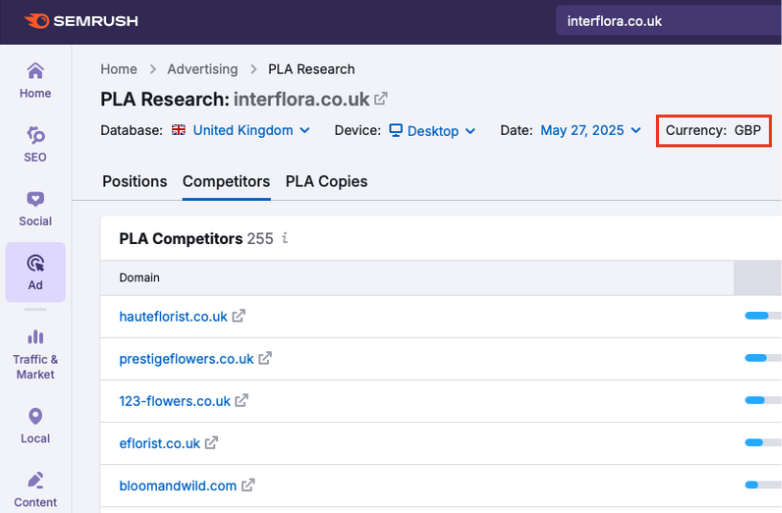Switch to the Positions tab
The width and height of the screenshot is (782, 513).
[x=135, y=181]
